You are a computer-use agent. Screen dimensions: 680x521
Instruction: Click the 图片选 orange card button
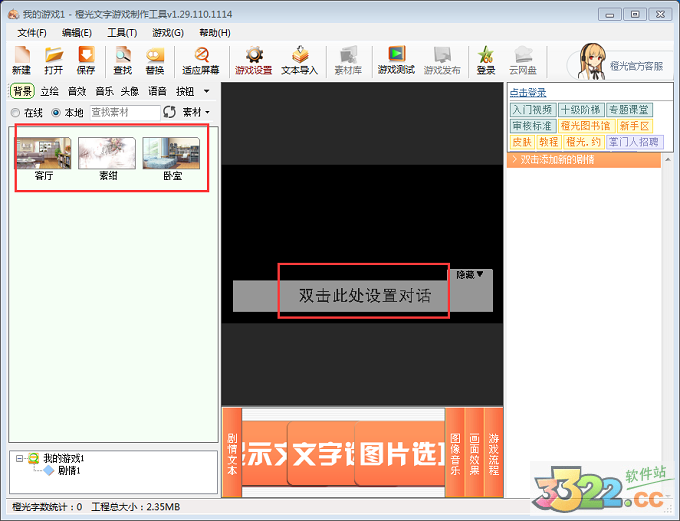400,454
